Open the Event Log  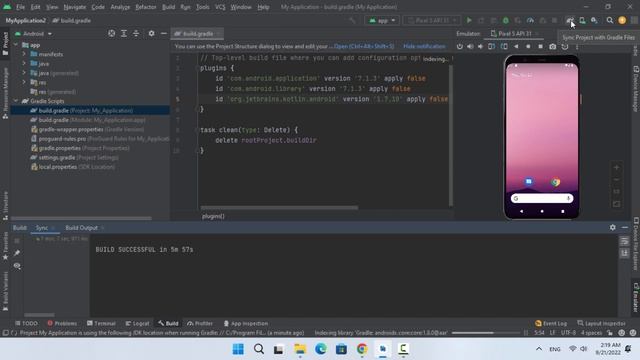click(x=551, y=323)
